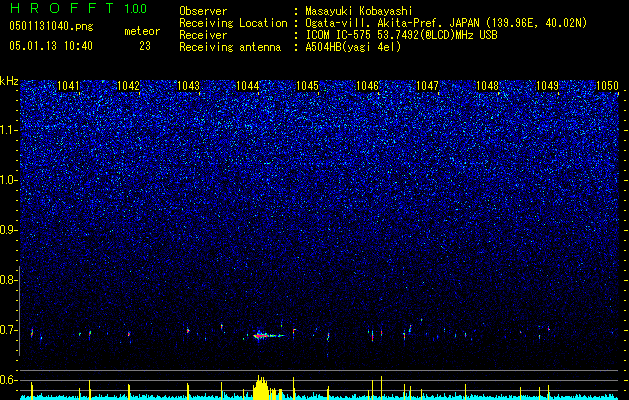Select the 1.1 kHz frequency axis label
The width and height of the screenshot is (629, 400).
click(8, 130)
